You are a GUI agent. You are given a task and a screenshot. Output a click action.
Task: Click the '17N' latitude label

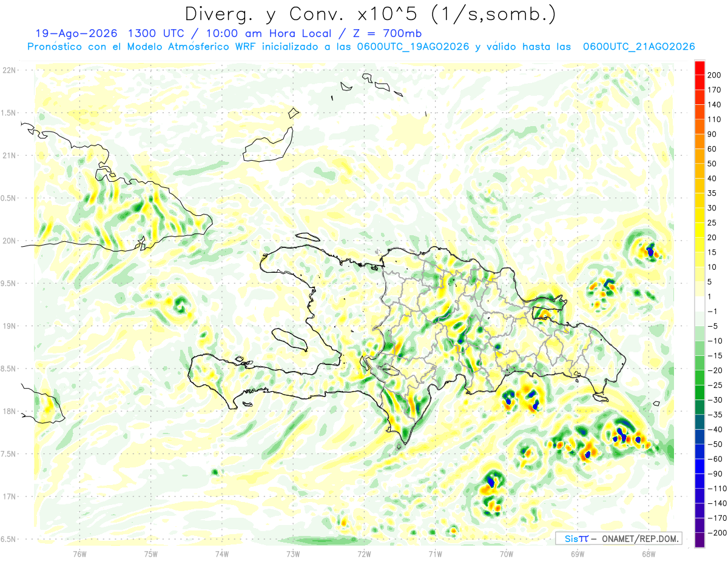pos(8,497)
